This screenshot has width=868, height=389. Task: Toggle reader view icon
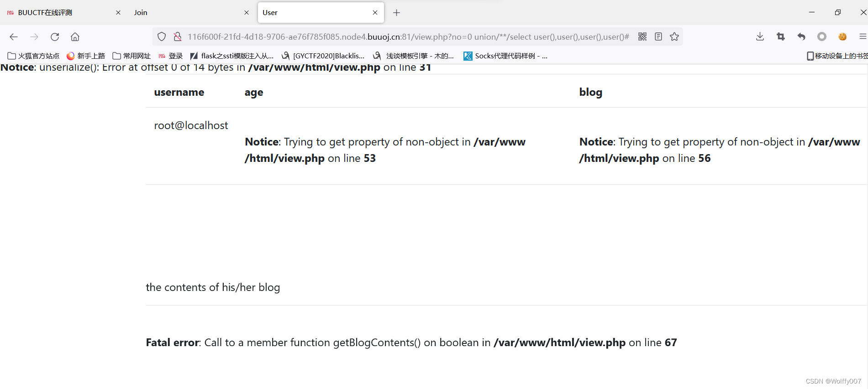658,37
